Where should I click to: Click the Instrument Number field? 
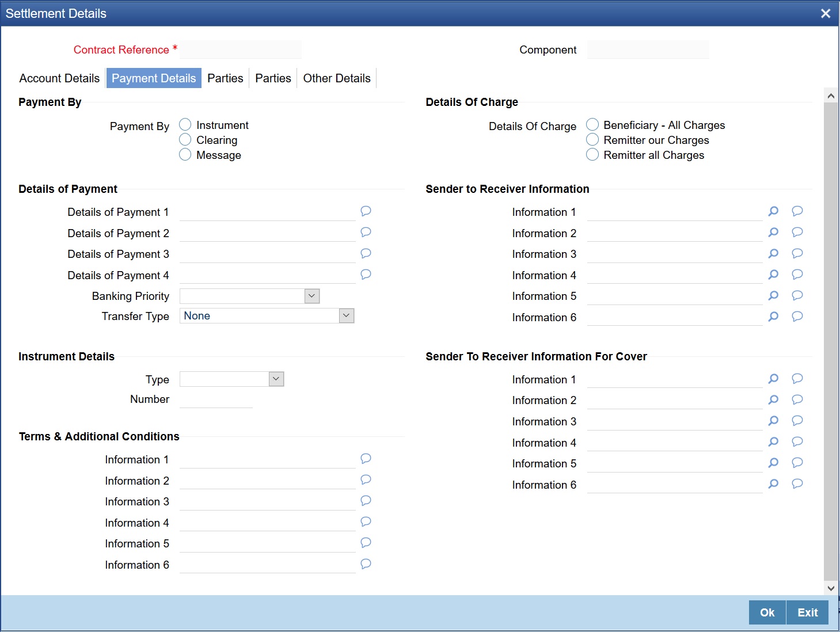pyautogui.click(x=216, y=399)
